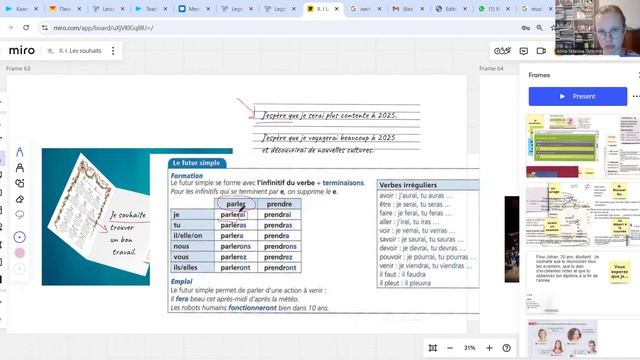
Task: Open the pen thickness setting circle
Action: tap(20, 237)
